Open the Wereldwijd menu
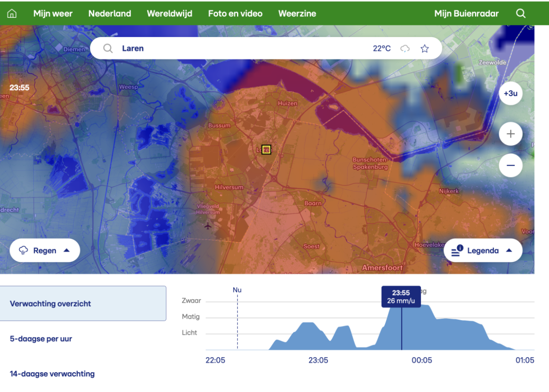 click(x=169, y=13)
